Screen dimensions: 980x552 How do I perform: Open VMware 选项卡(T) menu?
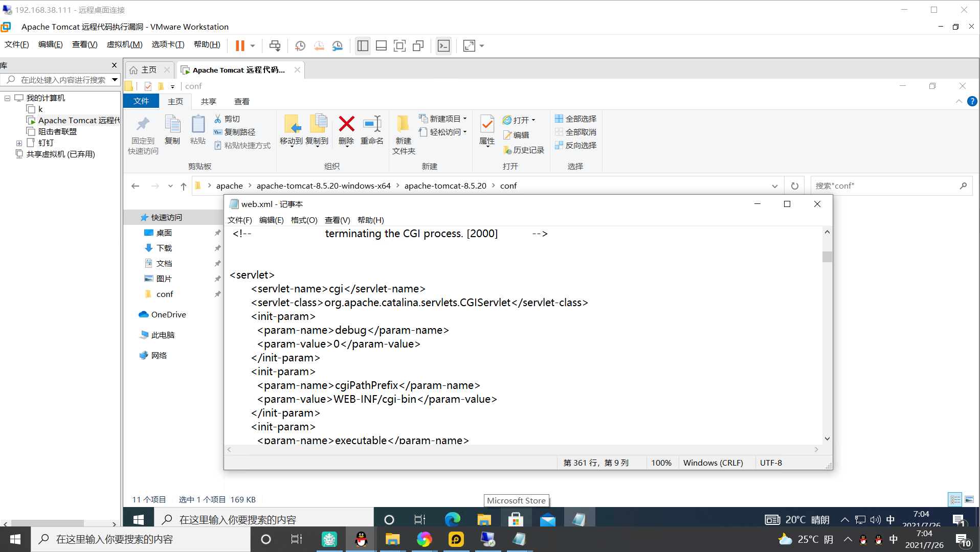[168, 44]
